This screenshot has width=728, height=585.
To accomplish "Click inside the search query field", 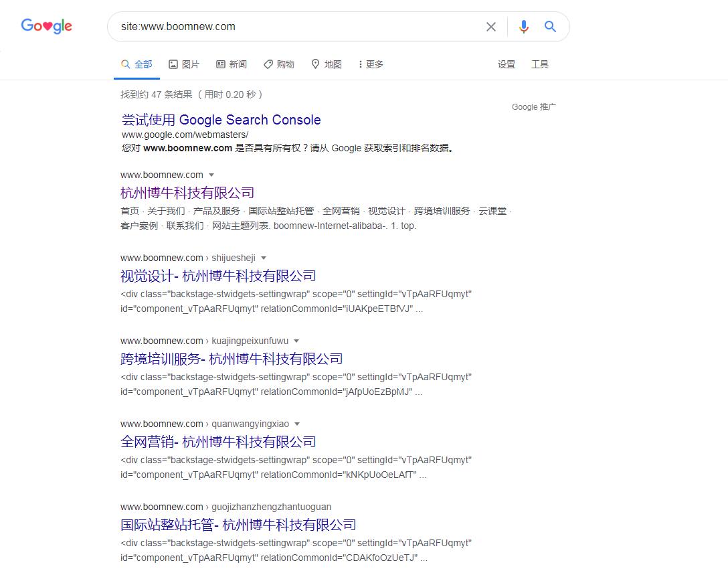I will click(294, 27).
